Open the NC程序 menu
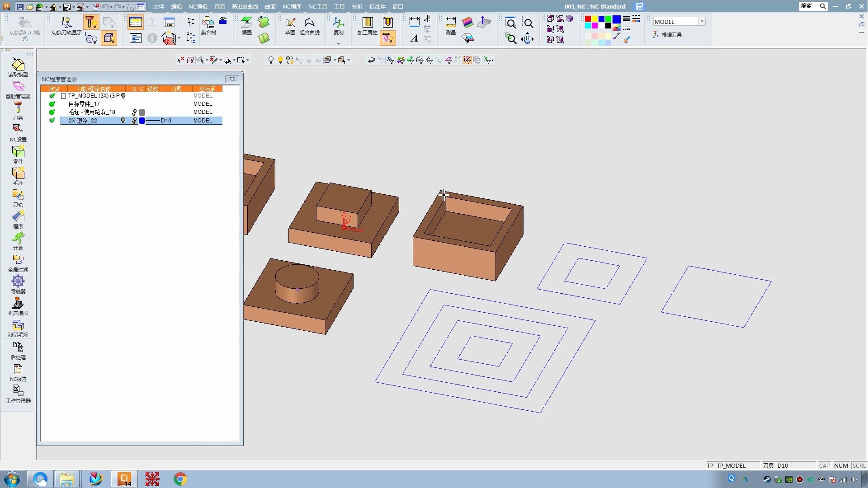This screenshot has width=868, height=488. point(292,6)
